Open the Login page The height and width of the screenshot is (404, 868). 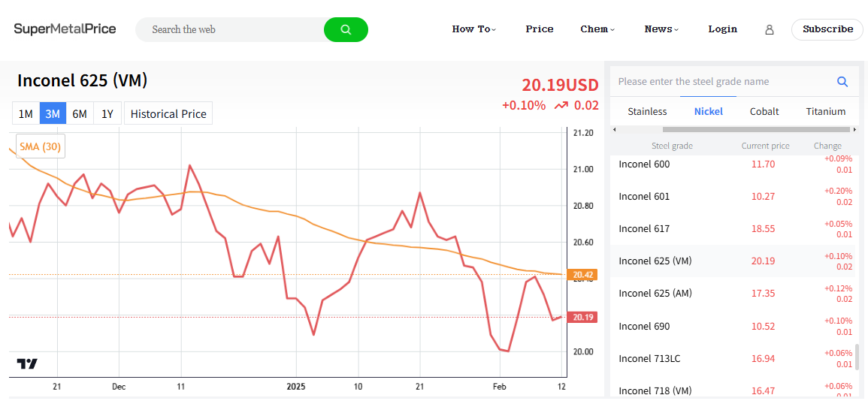tap(722, 29)
